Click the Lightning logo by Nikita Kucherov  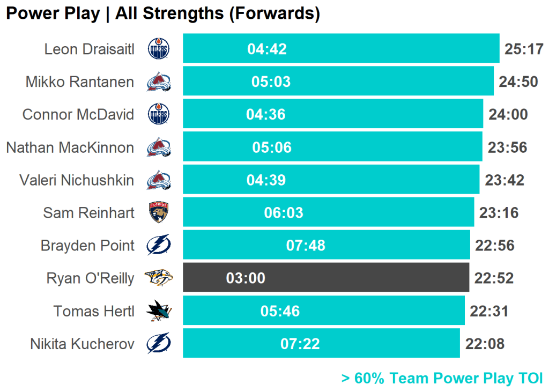pos(159,343)
